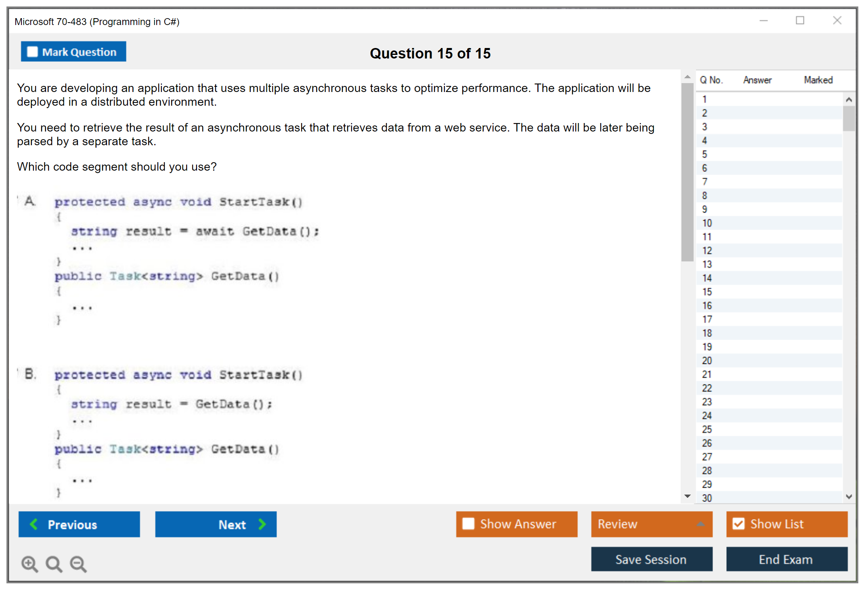Image resolution: width=868 pixels, height=593 pixels.
Task: Expand the Review dropdown menu
Action: point(700,524)
